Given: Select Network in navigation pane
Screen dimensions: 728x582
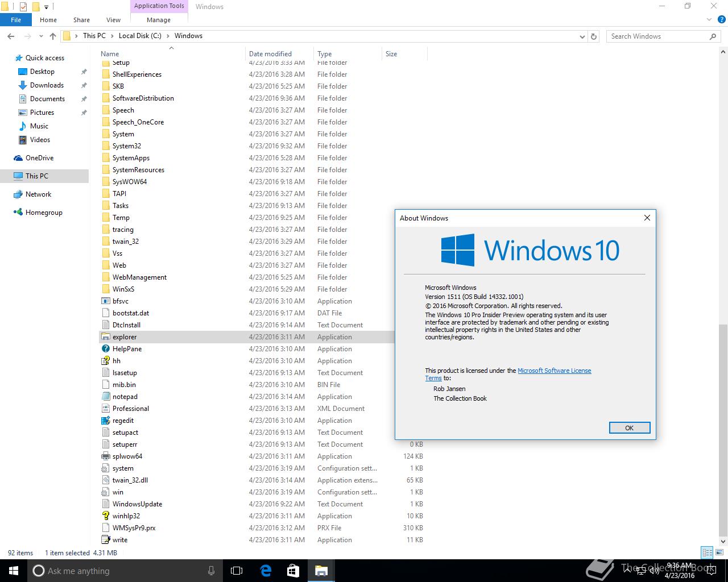Looking at the screenshot, I should point(38,194).
